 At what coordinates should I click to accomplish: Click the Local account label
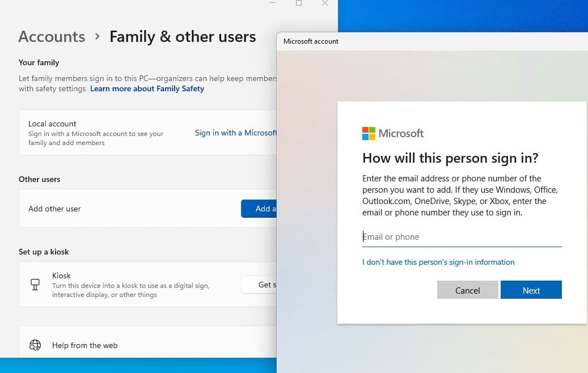point(52,124)
